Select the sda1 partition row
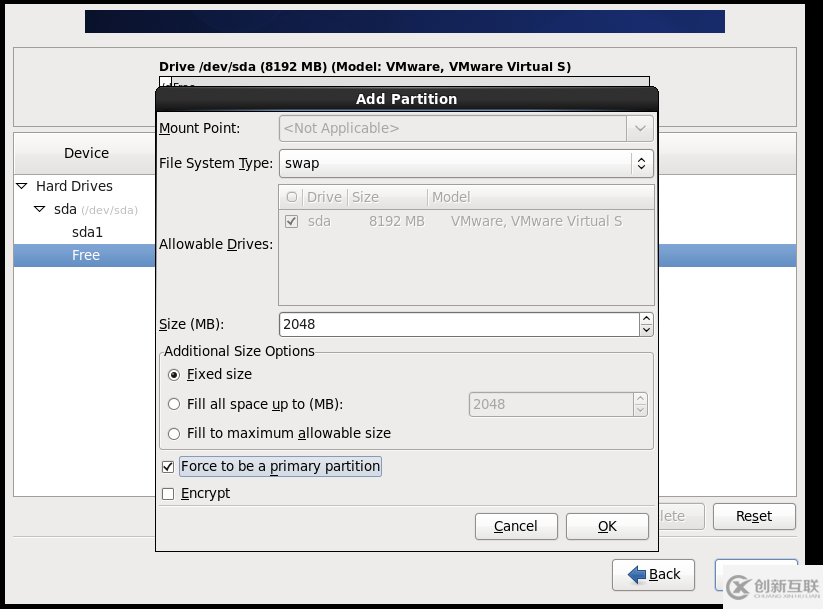 pyautogui.click(x=85, y=233)
